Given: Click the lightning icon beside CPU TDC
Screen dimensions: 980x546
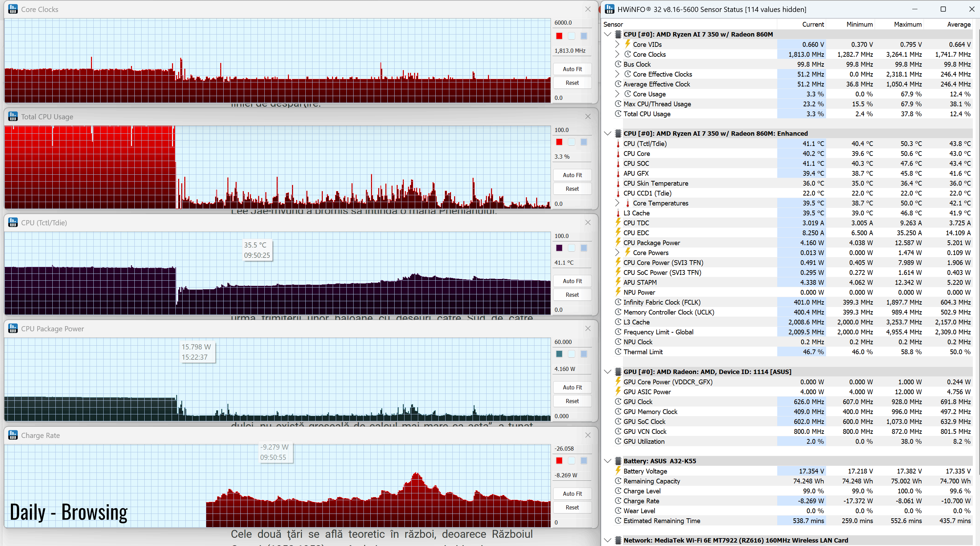Looking at the screenshot, I should pos(618,223).
